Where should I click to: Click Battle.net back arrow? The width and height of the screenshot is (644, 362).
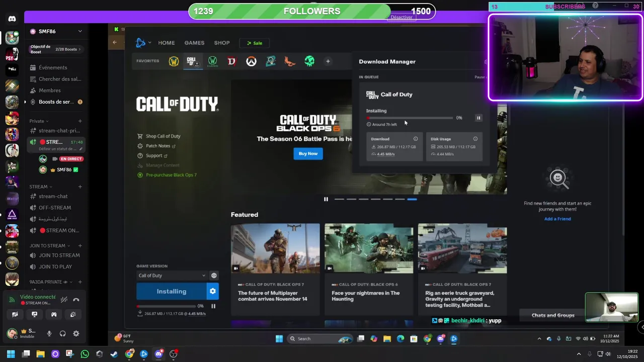[x=115, y=42]
